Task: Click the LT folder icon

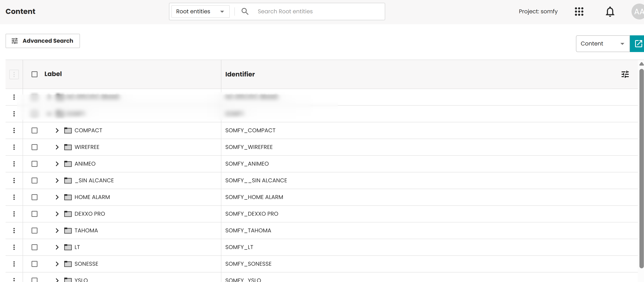Action: pos(68,247)
